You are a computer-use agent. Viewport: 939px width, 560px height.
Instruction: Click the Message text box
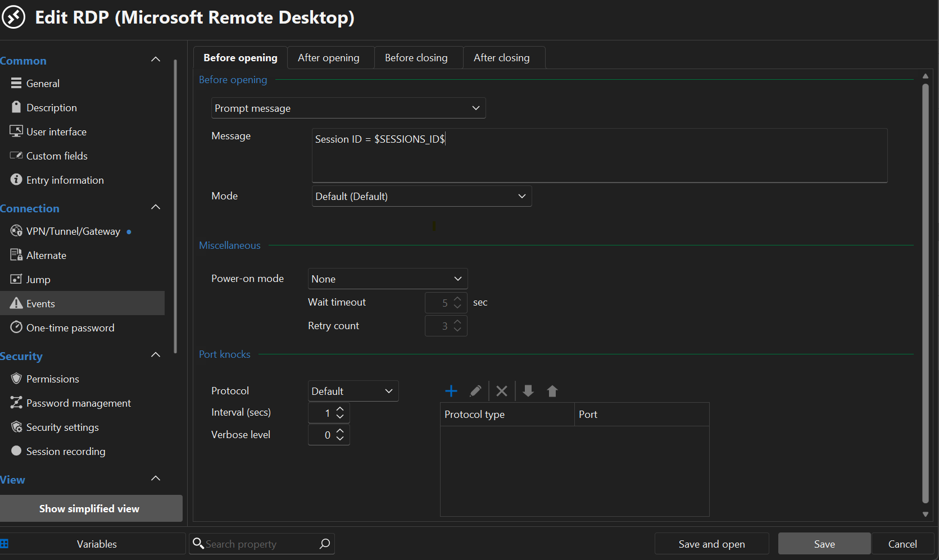coord(600,156)
